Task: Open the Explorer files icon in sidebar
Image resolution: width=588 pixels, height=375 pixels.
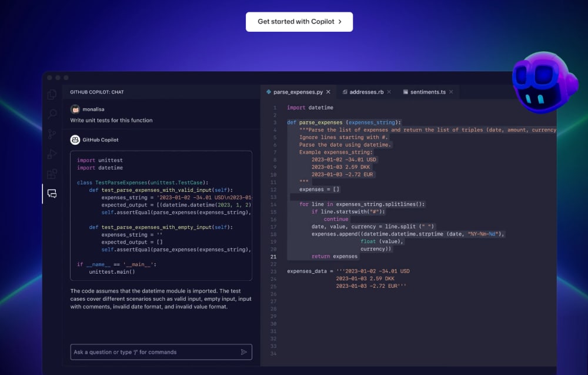Action: 52,94
